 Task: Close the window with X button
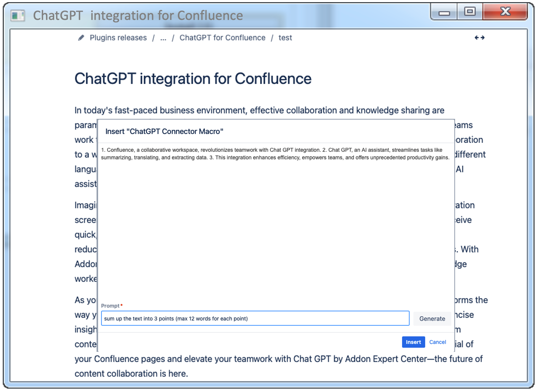coord(505,12)
